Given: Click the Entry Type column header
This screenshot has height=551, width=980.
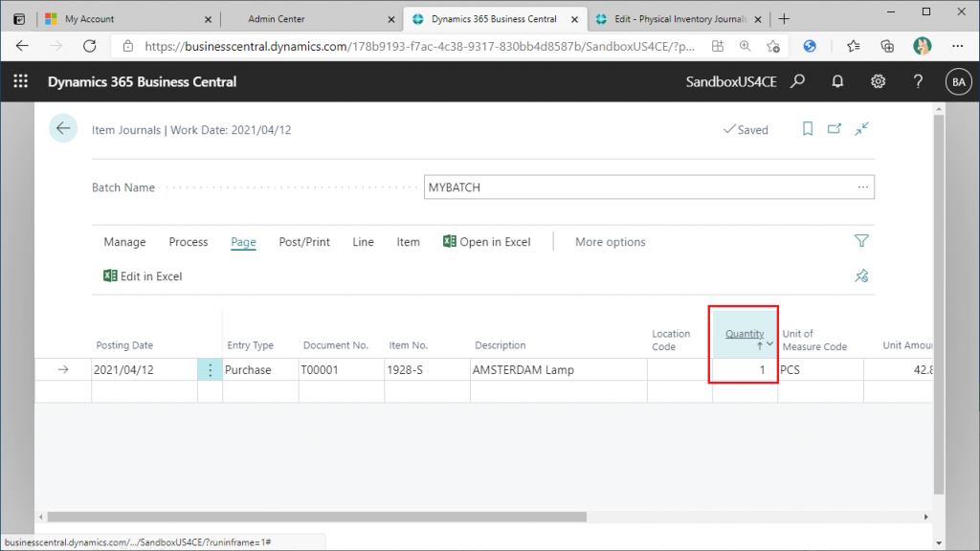Looking at the screenshot, I should tap(250, 344).
